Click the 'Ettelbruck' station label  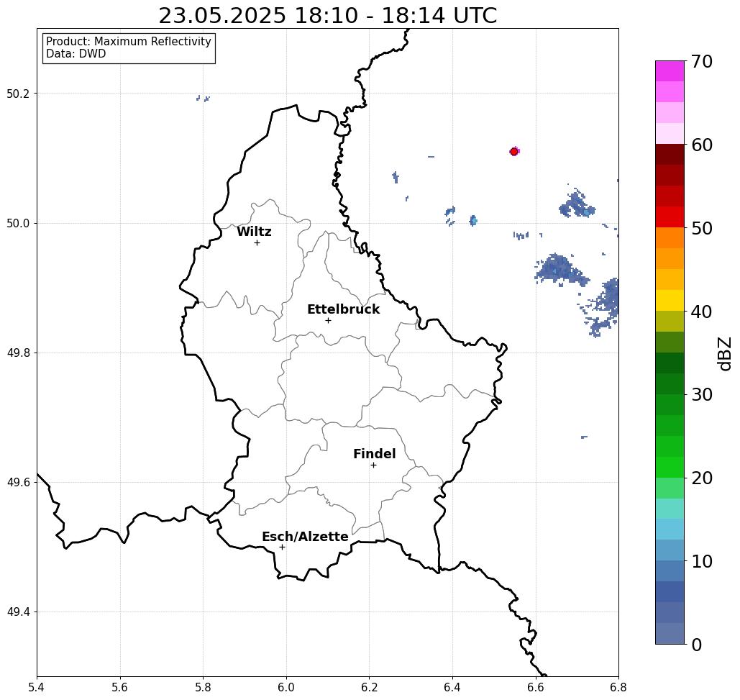tap(343, 309)
